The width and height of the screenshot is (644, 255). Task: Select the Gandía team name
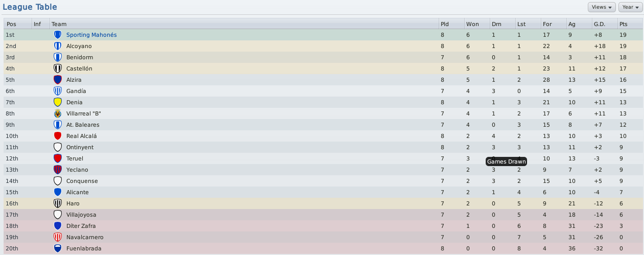[76, 91]
